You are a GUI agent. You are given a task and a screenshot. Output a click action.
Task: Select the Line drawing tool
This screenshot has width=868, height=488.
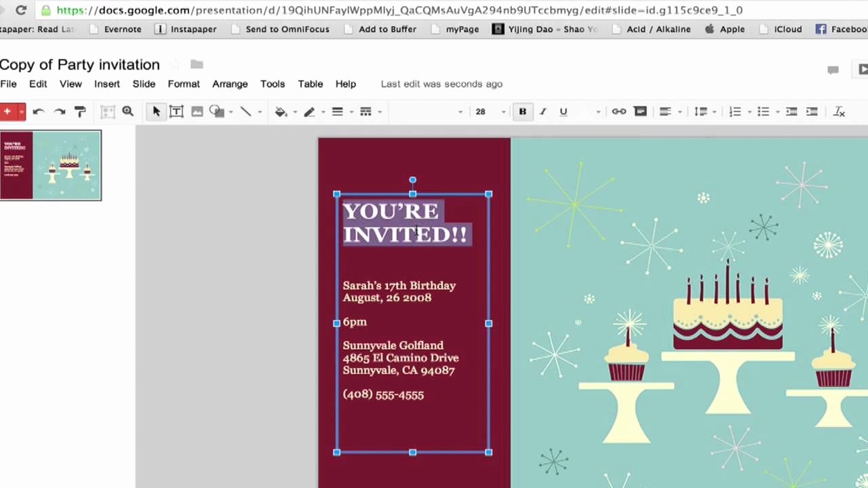[x=245, y=111]
